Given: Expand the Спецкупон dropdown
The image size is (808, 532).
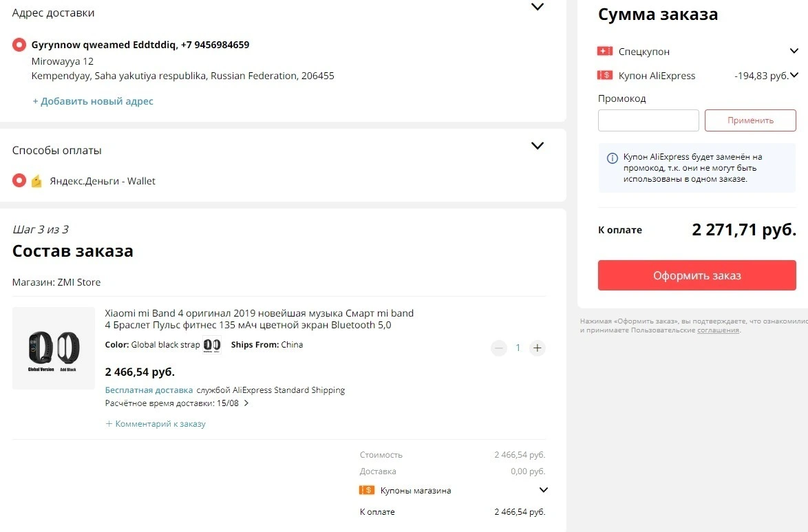Looking at the screenshot, I should click(794, 50).
